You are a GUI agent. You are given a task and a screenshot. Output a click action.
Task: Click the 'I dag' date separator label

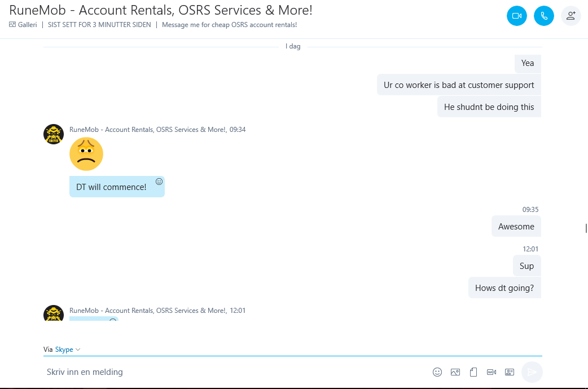coord(293,46)
